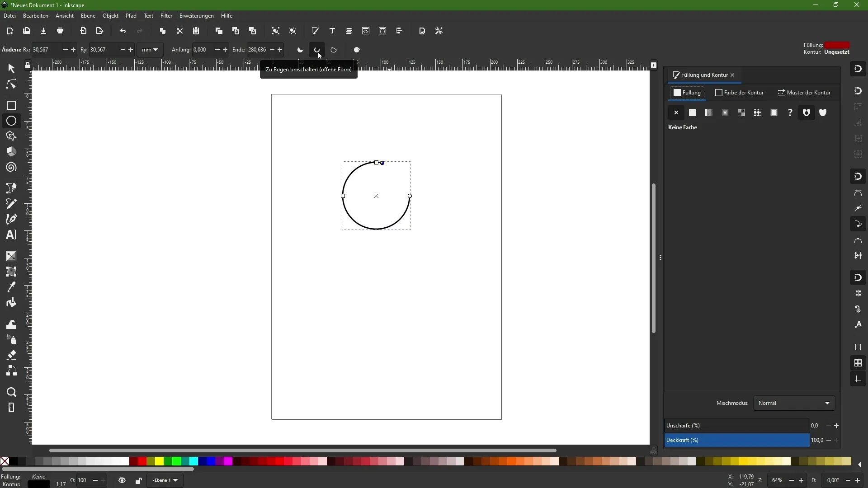Click the ellipse/circle draw tool

[11, 121]
